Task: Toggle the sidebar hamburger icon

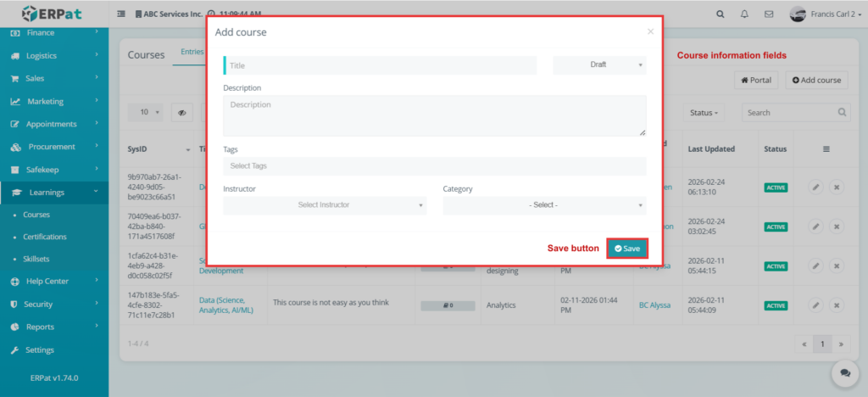Action: click(121, 14)
